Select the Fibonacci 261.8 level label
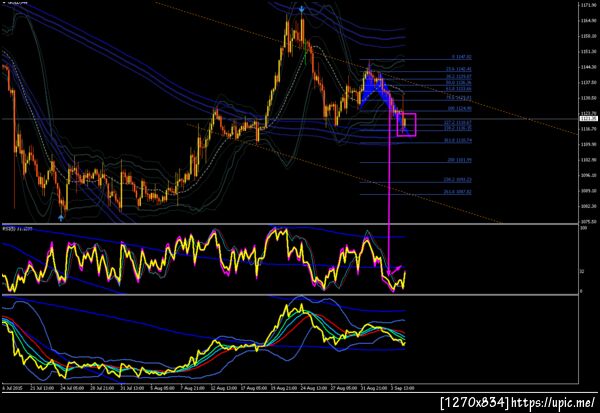 [458, 192]
